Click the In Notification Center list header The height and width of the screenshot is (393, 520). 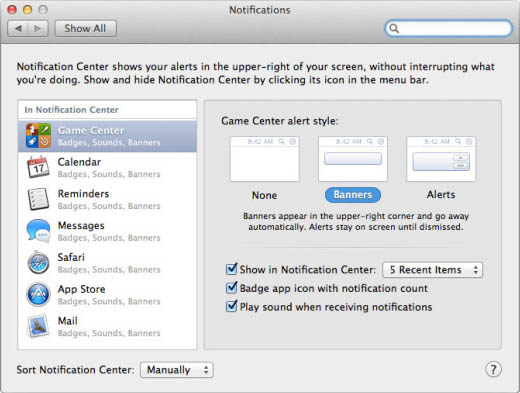71,110
